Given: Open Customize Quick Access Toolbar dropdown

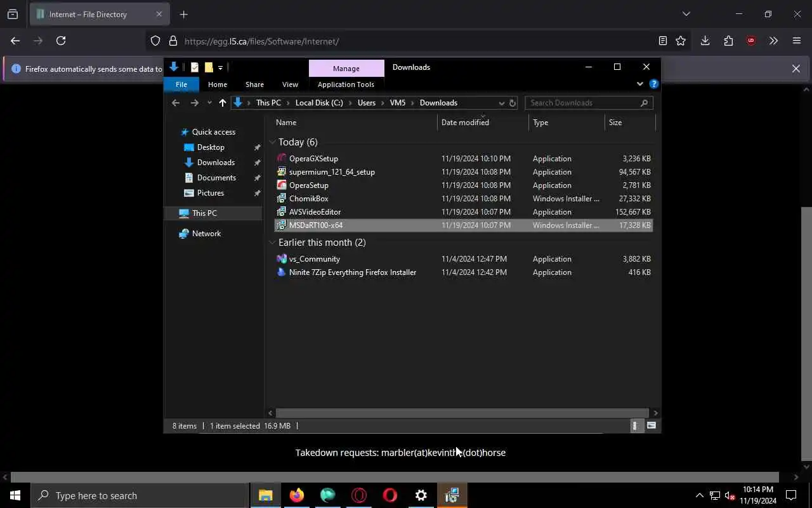Looking at the screenshot, I should point(220,67).
